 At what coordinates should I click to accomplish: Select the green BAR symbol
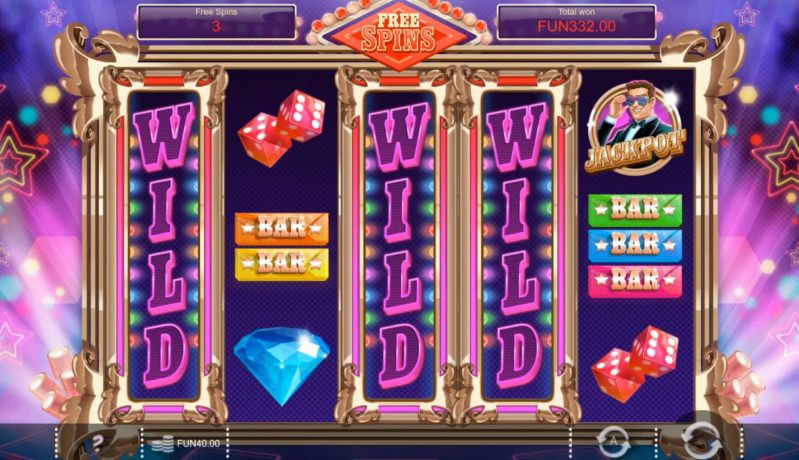tap(635, 209)
